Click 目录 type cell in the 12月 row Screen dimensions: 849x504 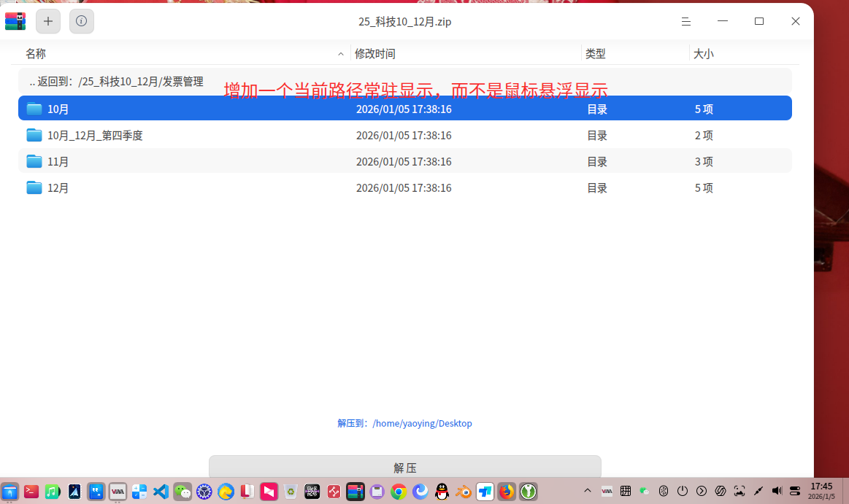coord(597,187)
